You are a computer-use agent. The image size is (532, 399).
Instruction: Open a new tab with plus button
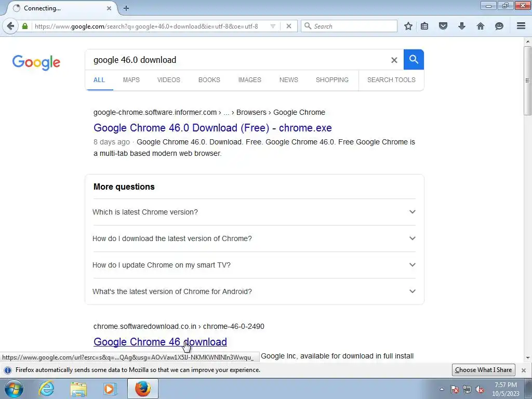pos(126,8)
